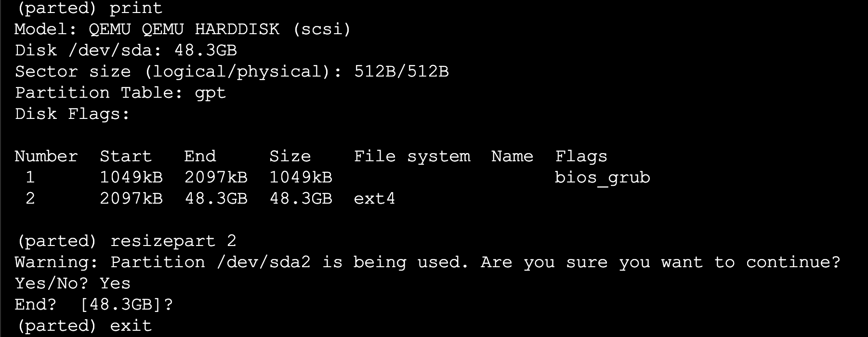
Task: Click the "File system" column header
Action: coord(412,156)
